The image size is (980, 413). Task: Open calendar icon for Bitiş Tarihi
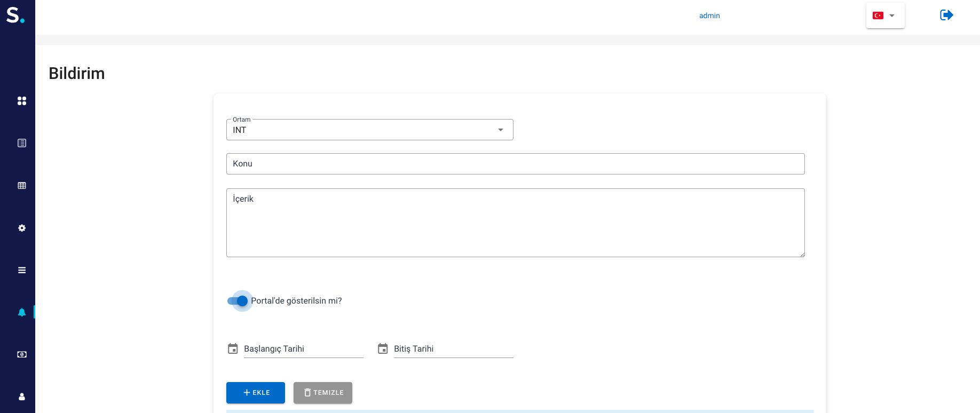click(x=383, y=348)
